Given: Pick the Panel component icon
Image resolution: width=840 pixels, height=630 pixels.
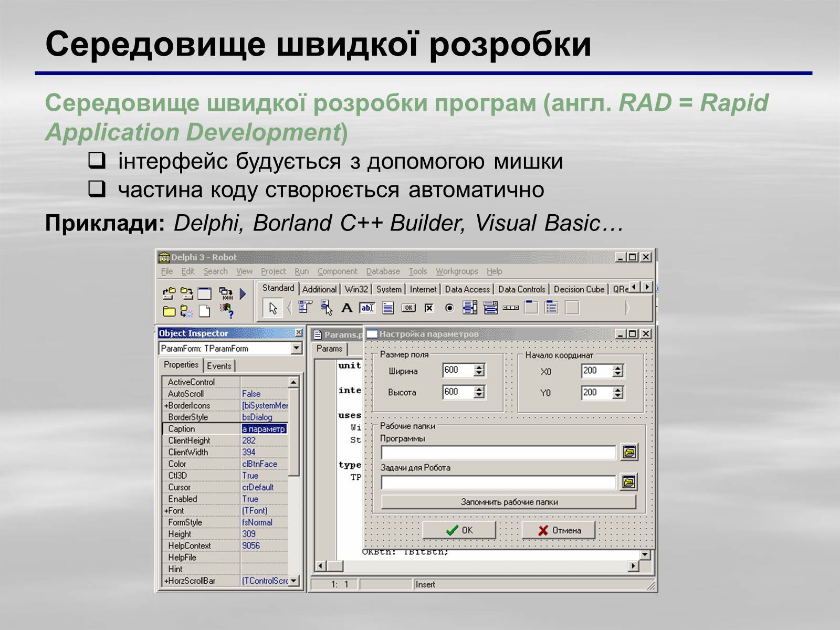Looking at the screenshot, I should (x=572, y=308).
